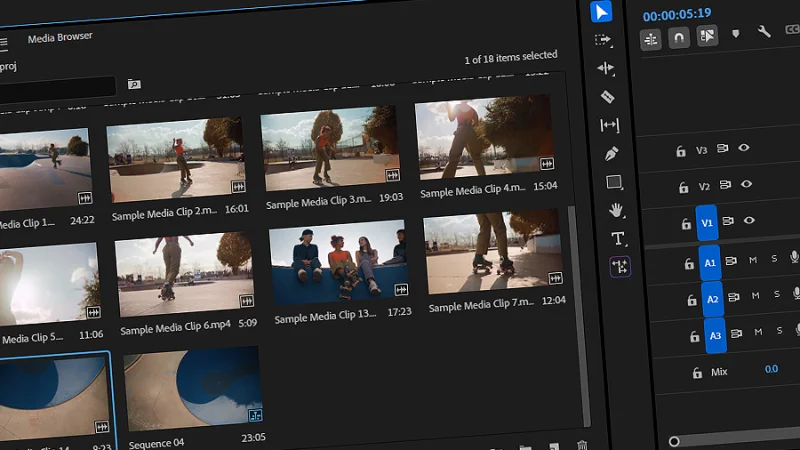This screenshot has height=450, width=800.
Task: Hide track V2 output eye
Action: [x=746, y=184]
